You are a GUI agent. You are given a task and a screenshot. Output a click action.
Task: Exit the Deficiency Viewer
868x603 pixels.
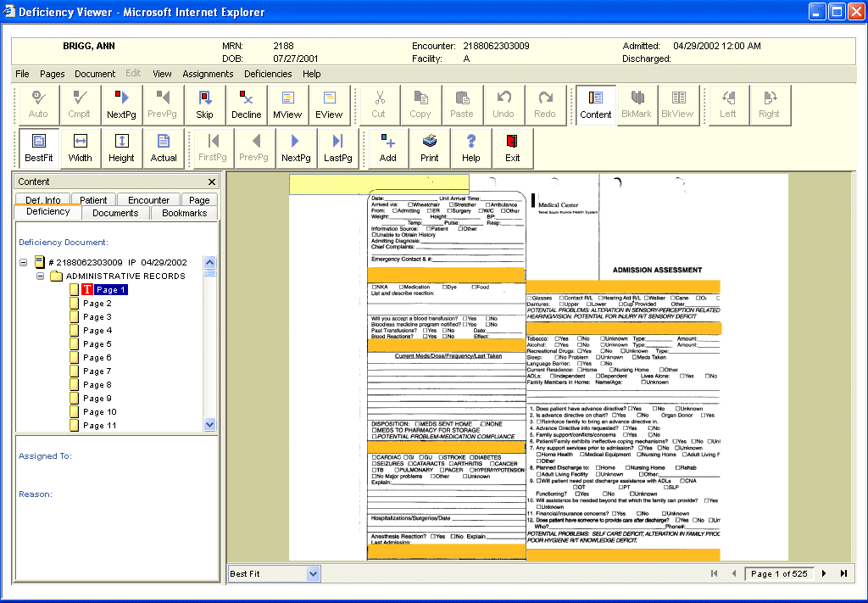(513, 148)
